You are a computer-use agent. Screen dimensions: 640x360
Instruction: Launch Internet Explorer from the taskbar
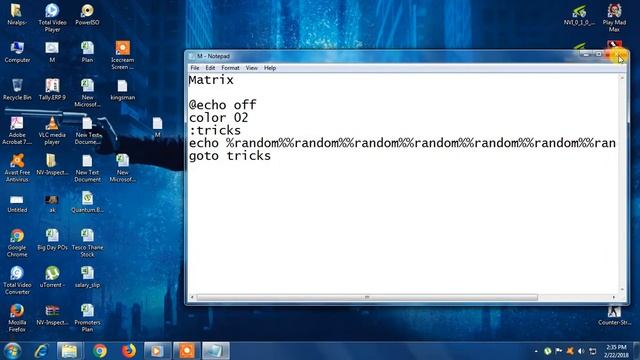[x=41, y=351]
